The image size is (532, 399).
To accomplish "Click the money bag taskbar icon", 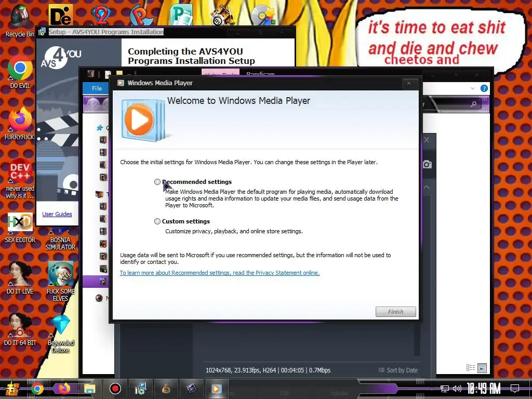I will (x=166, y=389).
